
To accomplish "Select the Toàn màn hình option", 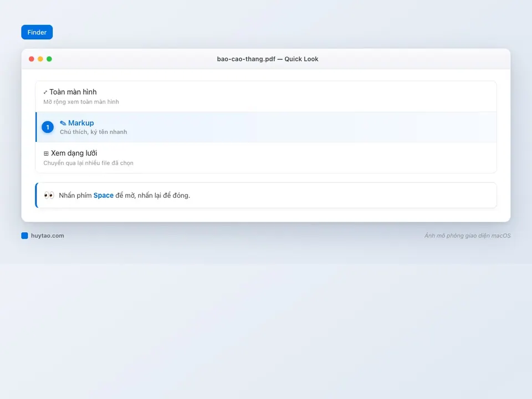I will click(266, 96).
